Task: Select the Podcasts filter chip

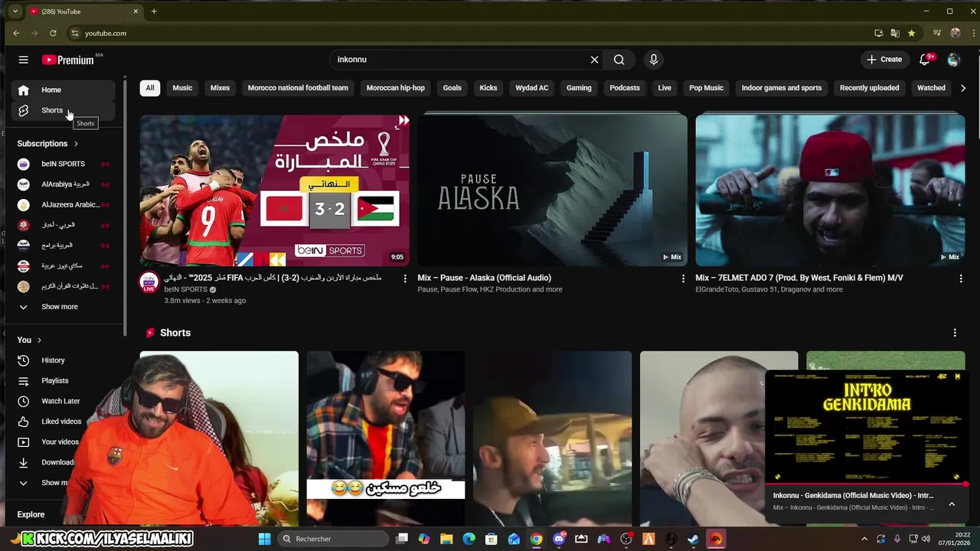Action: [x=625, y=88]
